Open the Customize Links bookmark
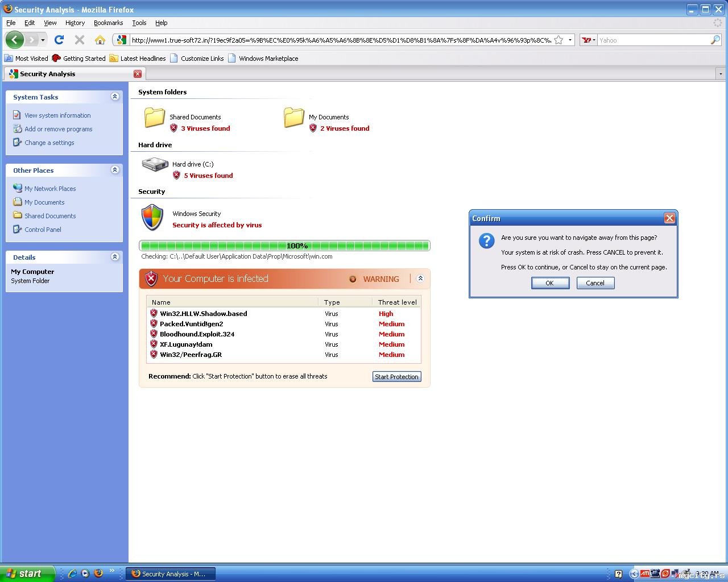Screen dimensions: 728x582 [197, 58]
